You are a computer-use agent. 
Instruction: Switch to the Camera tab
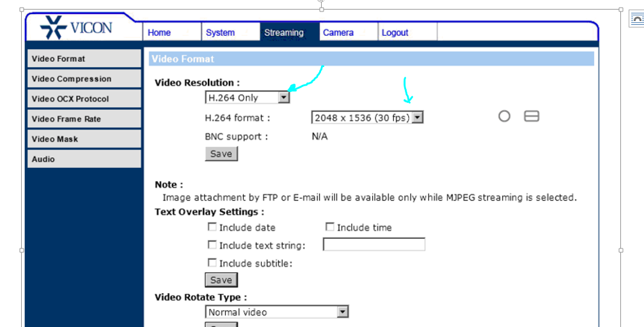pyautogui.click(x=338, y=33)
